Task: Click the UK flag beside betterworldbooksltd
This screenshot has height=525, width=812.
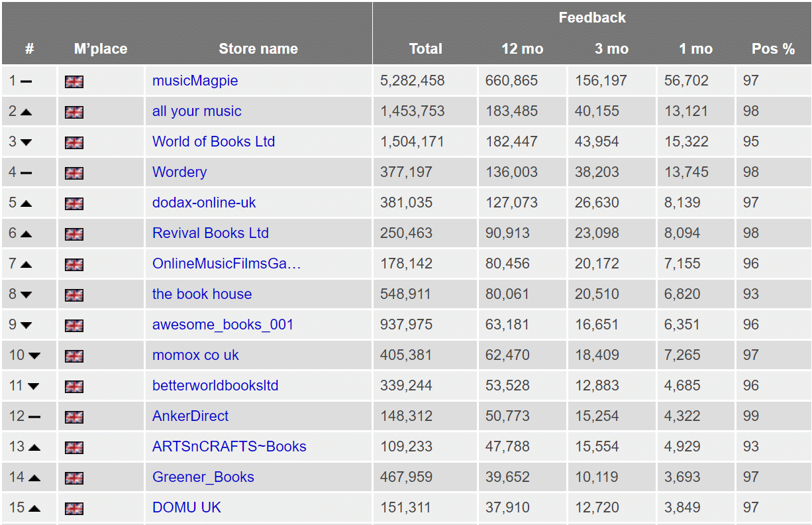Action: (x=74, y=386)
